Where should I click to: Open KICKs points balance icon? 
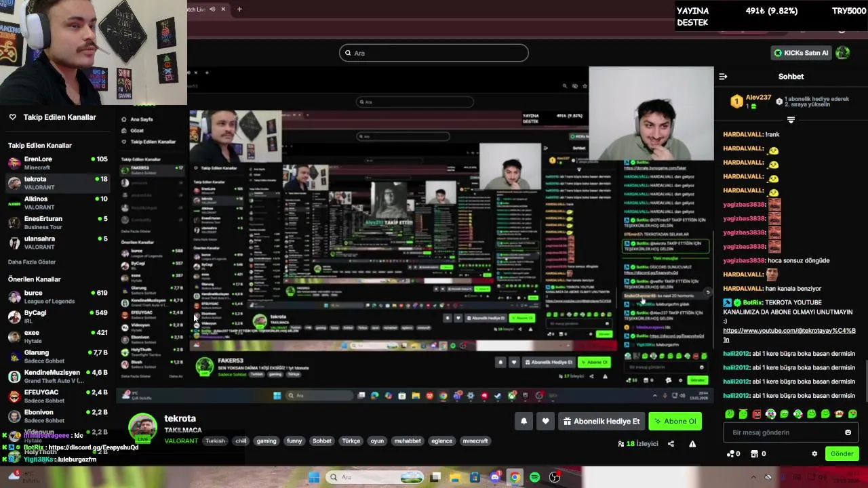point(734,453)
